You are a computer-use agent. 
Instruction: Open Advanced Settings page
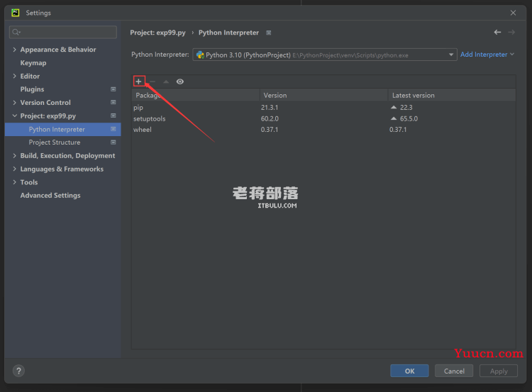coord(50,196)
